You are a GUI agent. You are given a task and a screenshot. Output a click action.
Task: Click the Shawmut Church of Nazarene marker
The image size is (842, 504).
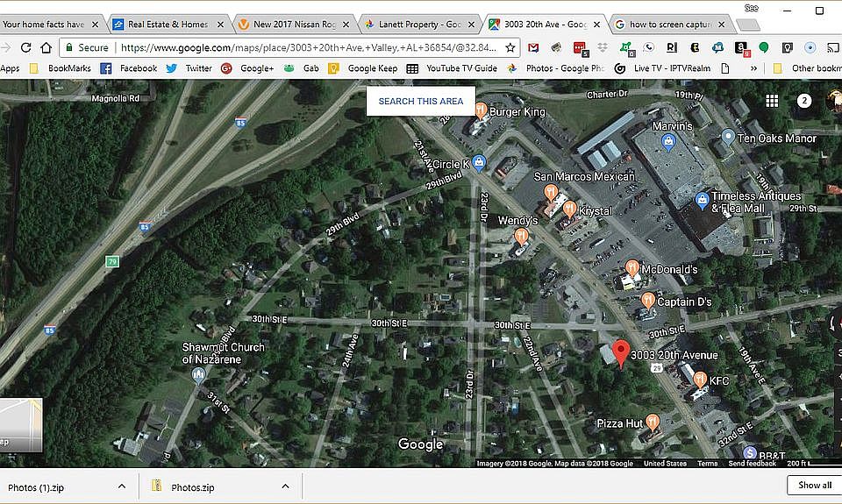(x=199, y=374)
